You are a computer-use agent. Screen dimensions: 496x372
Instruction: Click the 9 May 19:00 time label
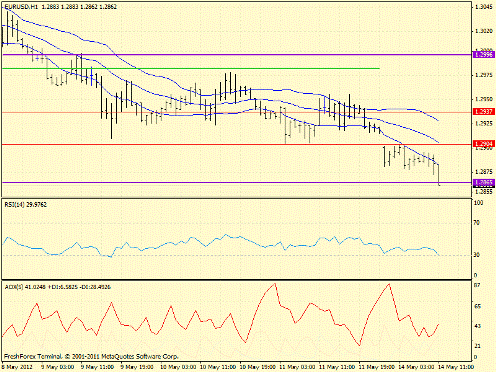137,367
